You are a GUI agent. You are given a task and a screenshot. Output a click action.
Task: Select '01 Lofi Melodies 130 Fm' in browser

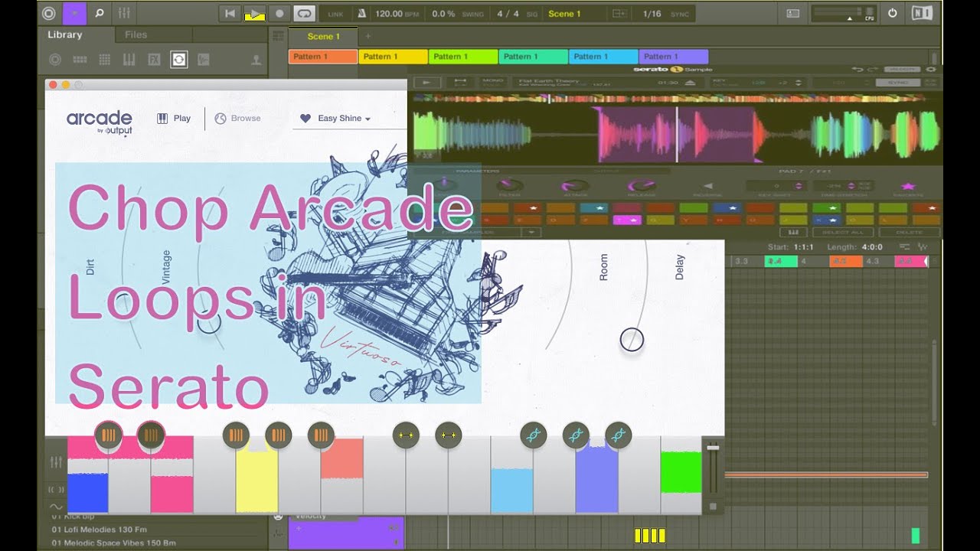pos(100,529)
